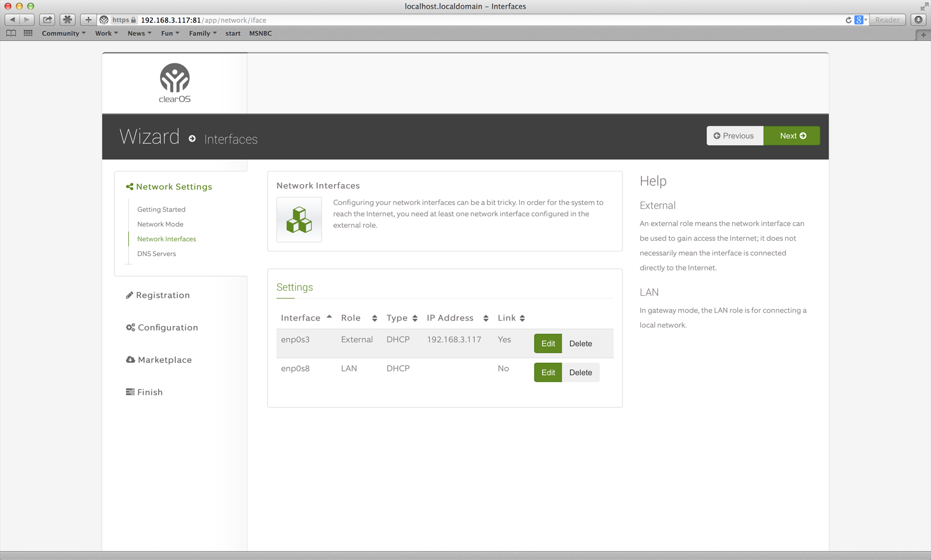The width and height of the screenshot is (931, 560).
Task: Sort table by IP Address column
Action: coord(457,318)
